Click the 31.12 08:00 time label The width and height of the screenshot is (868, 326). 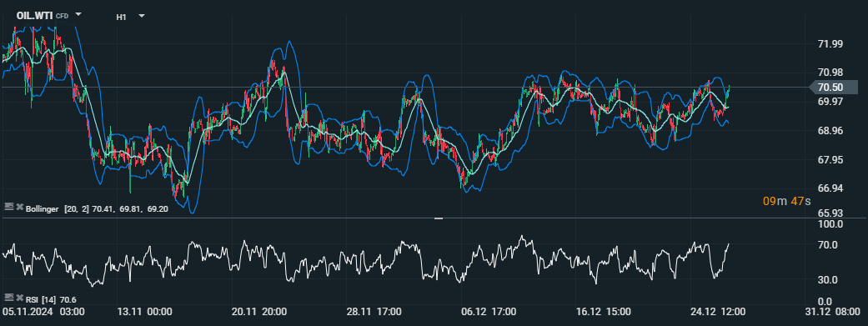[833, 312]
